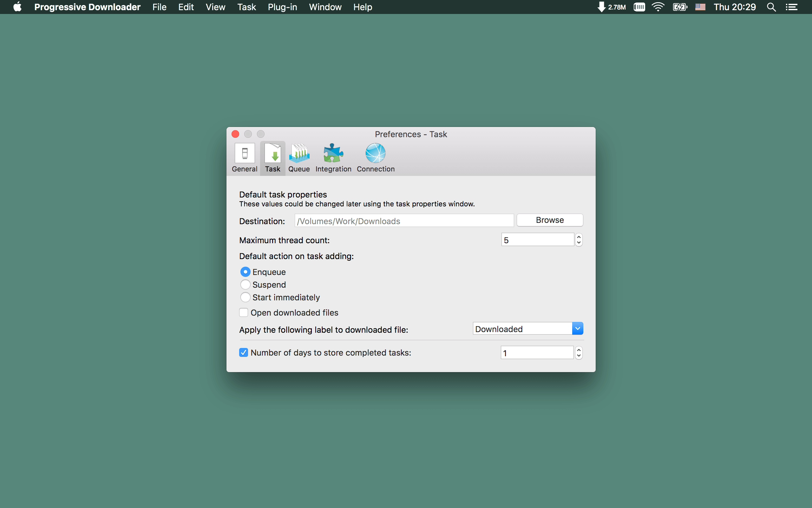812x508 pixels.
Task: Increment days to store stepper
Action: [579, 350]
